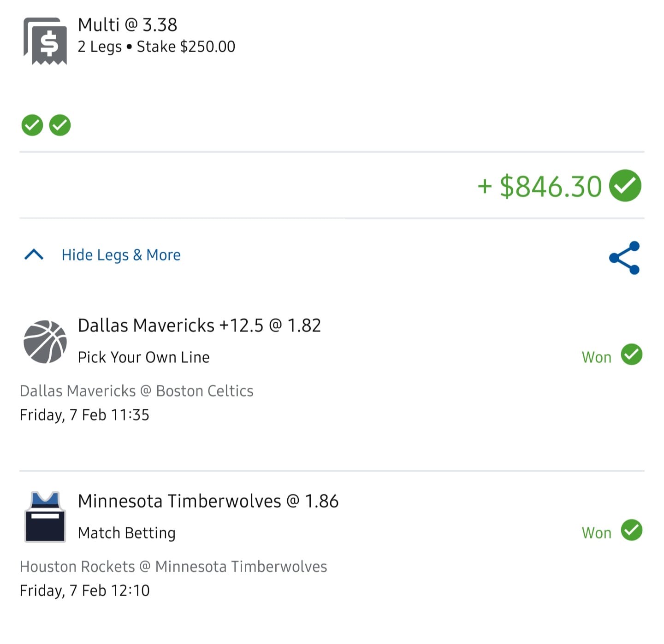
Task: Tap the large green checkmark beside $846.30
Action: point(625,186)
